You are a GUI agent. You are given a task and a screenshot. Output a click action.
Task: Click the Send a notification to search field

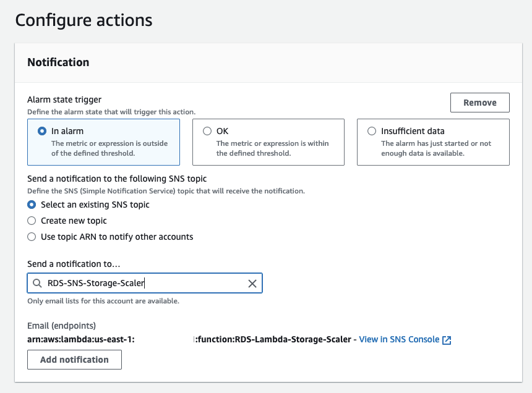[145, 284]
